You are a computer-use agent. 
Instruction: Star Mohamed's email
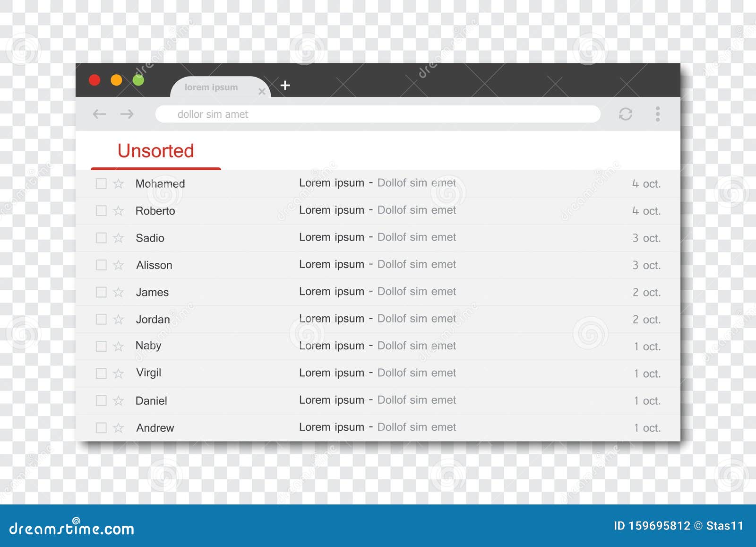coord(118,183)
